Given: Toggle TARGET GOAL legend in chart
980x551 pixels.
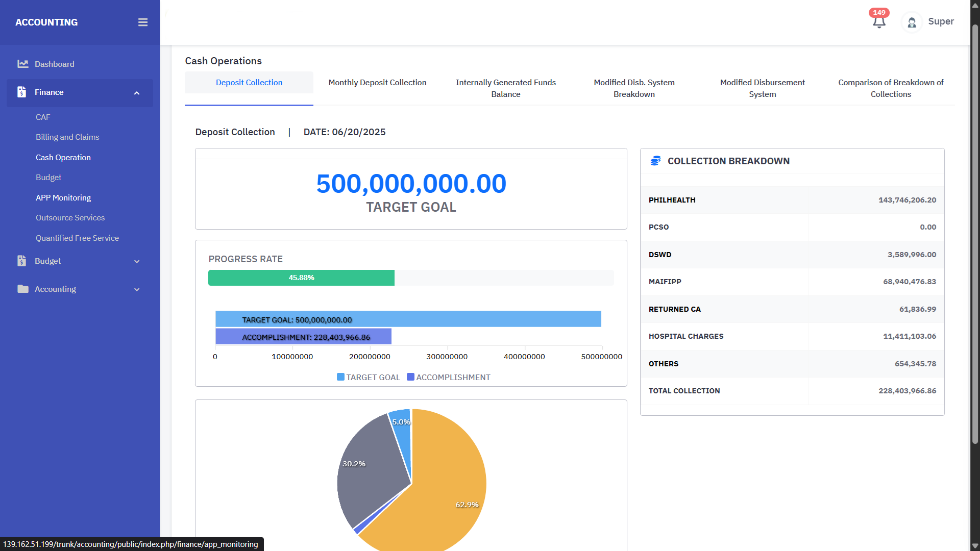Looking at the screenshot, I should click(368, 378).
